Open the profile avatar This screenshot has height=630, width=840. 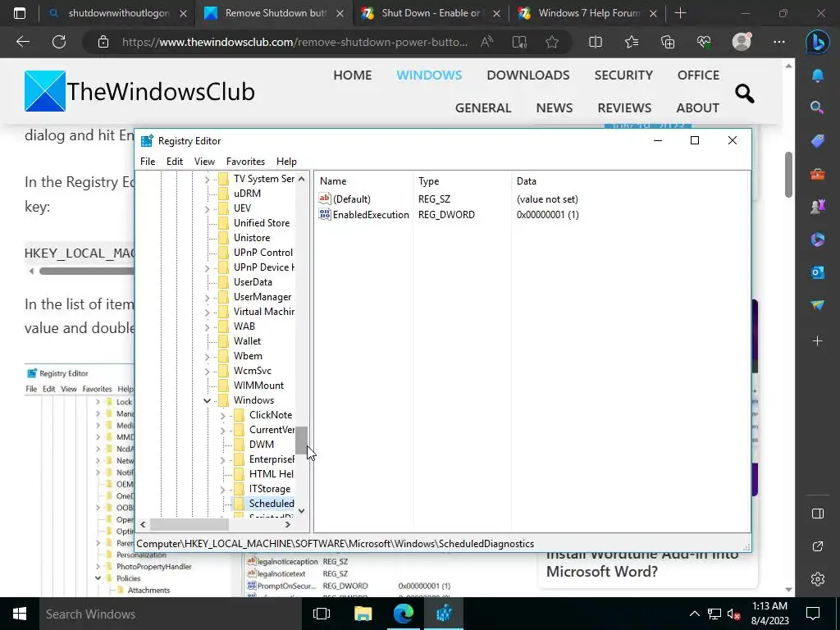742,42
